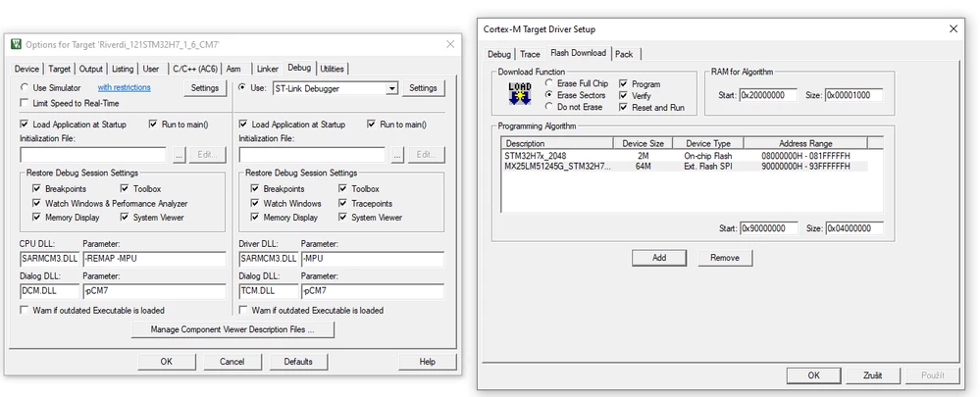This screenshot has width=980, height=397.
Task: Click the Device Size column header
Action: pos(644,143)
